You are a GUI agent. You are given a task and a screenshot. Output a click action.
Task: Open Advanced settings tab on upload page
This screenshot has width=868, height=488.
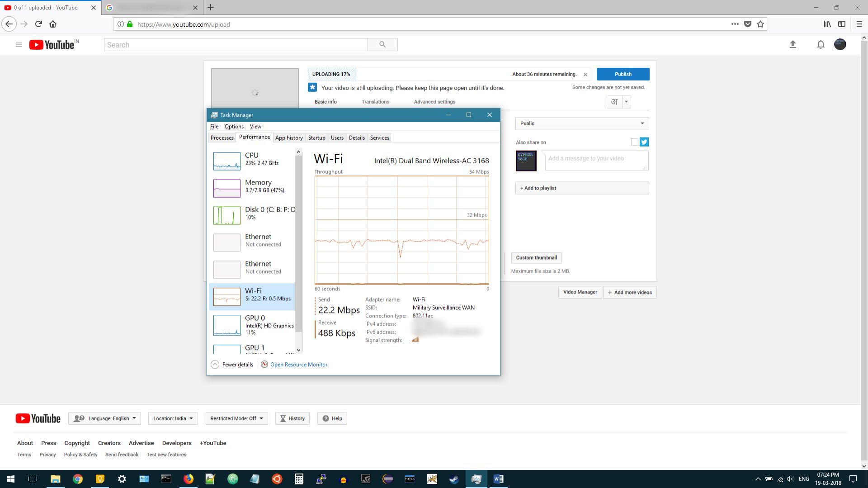(x=434, y=102)
